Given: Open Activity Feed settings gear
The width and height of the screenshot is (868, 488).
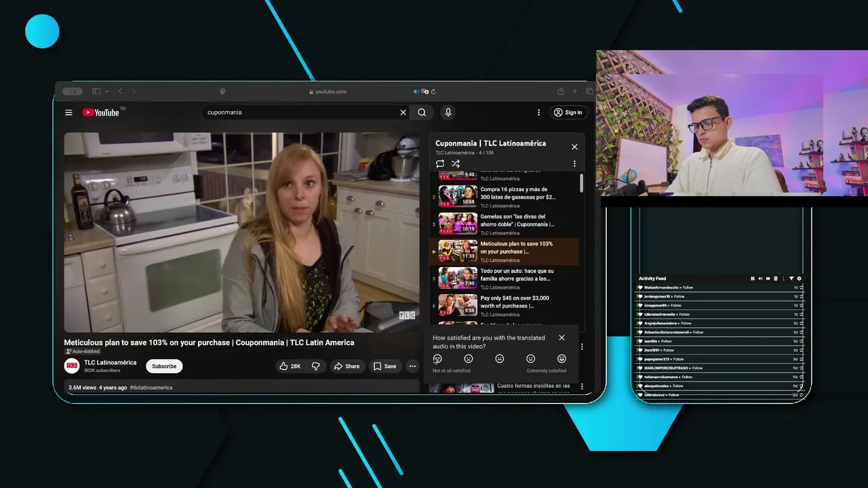Looking at the screenshot, I should click(799, 279).
